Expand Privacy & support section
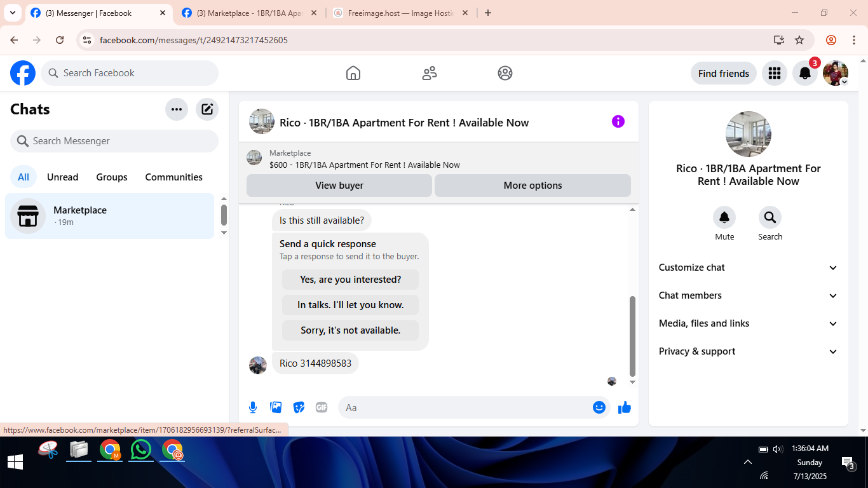The width and height of the screenshot is (868, 488). (x=749, y=351)
